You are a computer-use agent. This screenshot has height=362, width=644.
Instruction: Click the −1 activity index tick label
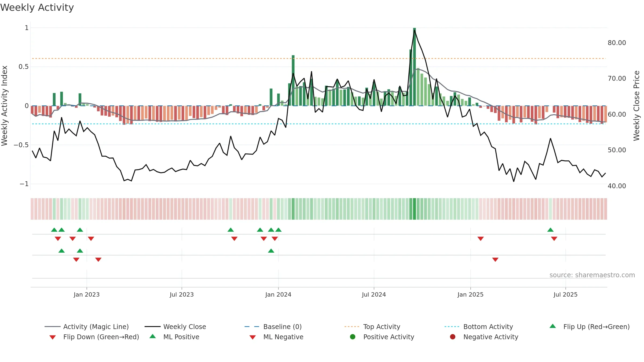24,184
